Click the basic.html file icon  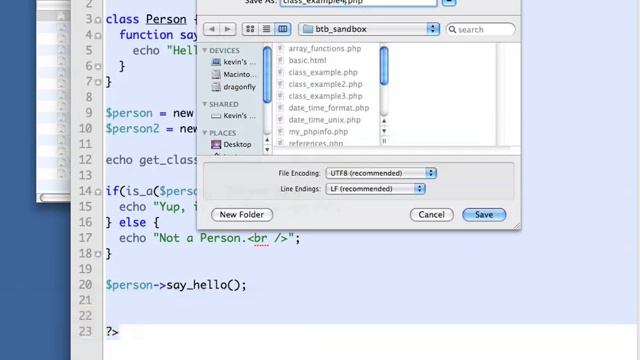click(280, 60)
